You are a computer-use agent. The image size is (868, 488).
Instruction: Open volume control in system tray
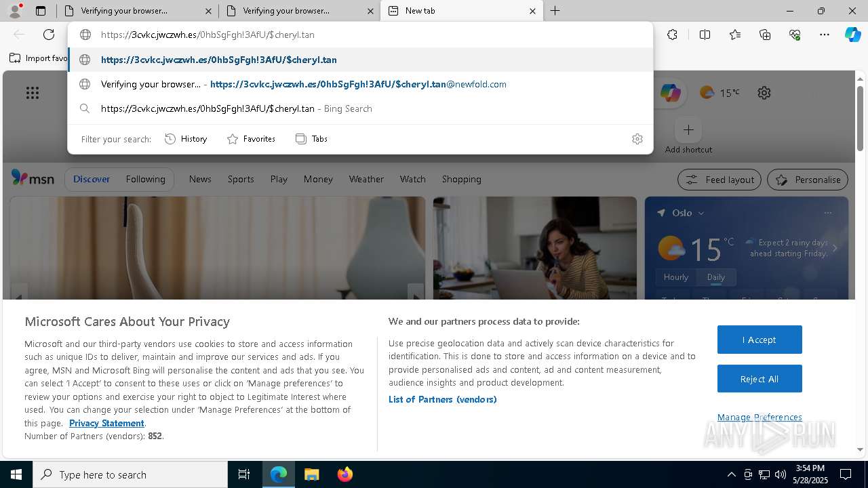pos(781,474)
